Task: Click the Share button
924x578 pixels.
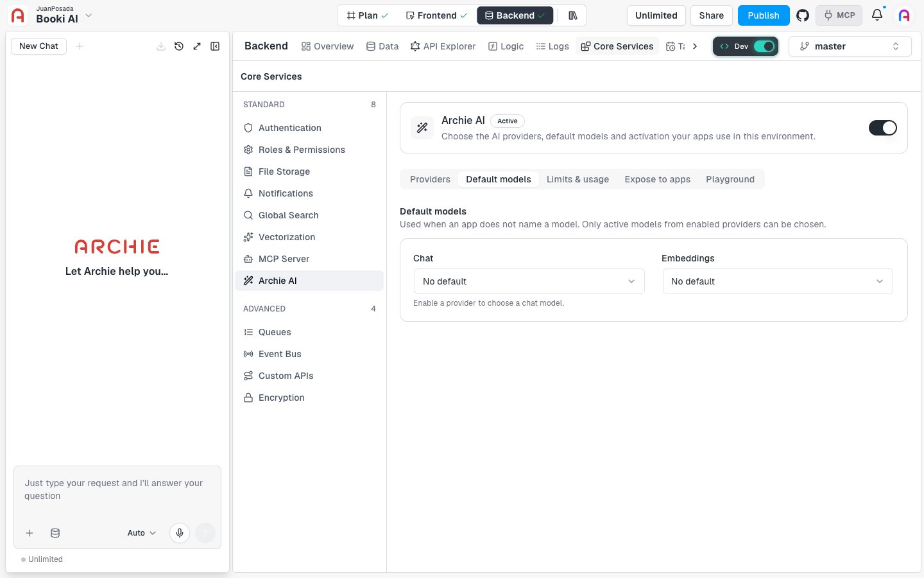Action: [x=712, y=15]
